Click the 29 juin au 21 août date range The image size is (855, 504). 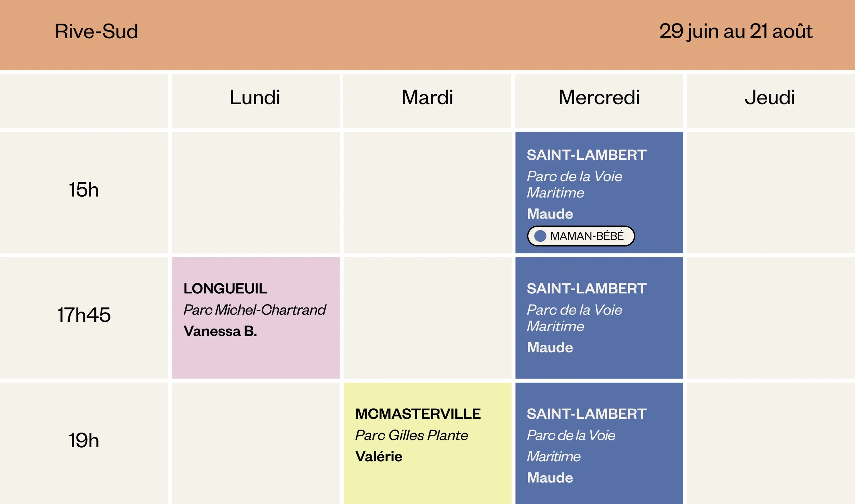[x=736, y=31]
